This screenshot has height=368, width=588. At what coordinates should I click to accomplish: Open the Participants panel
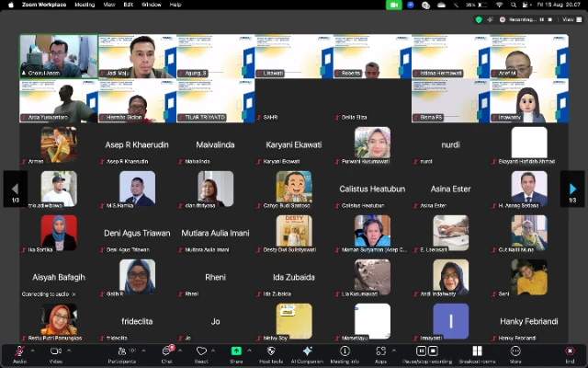tap(120, 351)
